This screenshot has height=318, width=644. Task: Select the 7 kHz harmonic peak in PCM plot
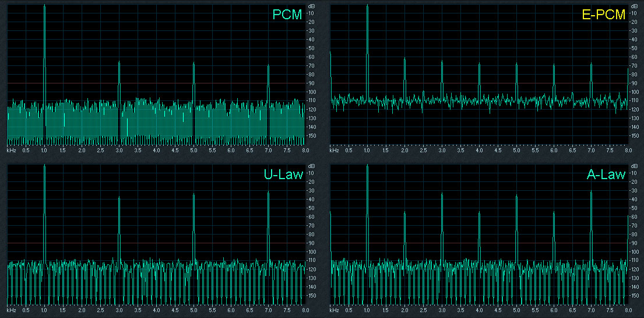click(268, 83)
